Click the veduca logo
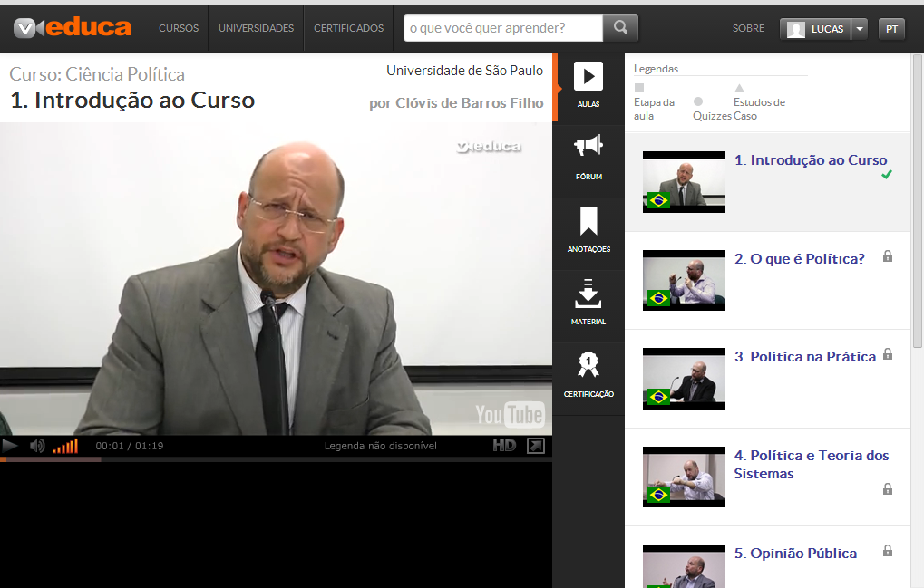 tap(71, 27)
